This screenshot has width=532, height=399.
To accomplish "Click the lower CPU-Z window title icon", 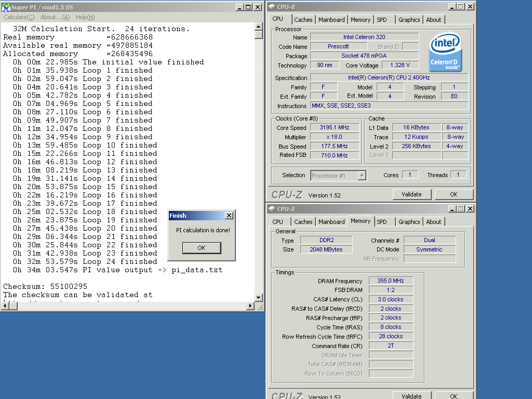I will (272, 208).
